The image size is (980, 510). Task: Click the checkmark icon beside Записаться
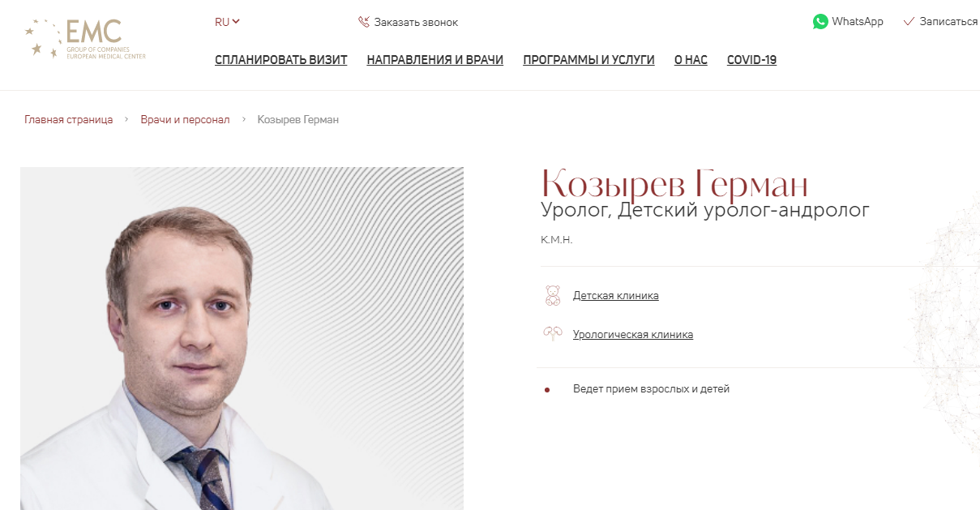[x=909, y=22]
